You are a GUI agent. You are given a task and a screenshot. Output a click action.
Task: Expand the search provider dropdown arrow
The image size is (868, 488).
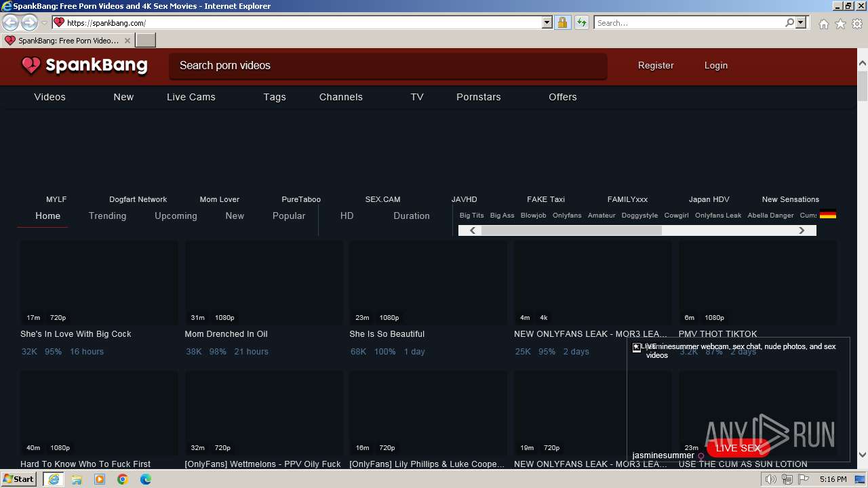pyautogui.click(x=801, y=22)
